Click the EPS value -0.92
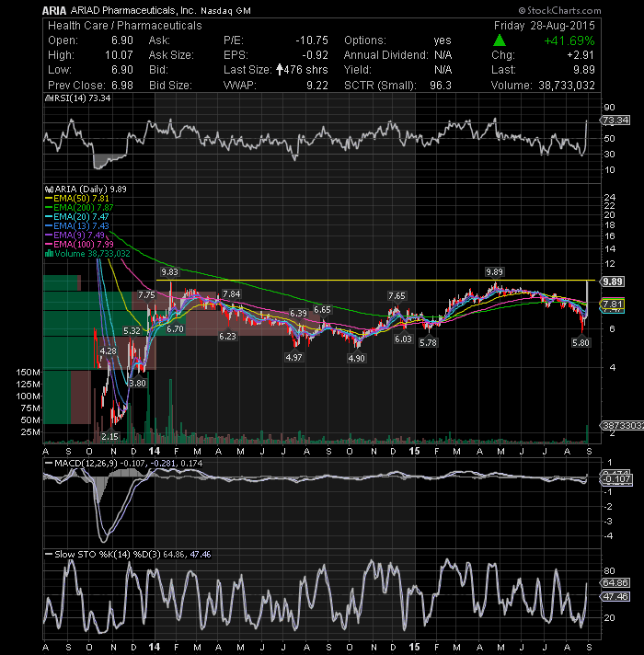This screenshot has height=655, width=644. coord(315,55)
